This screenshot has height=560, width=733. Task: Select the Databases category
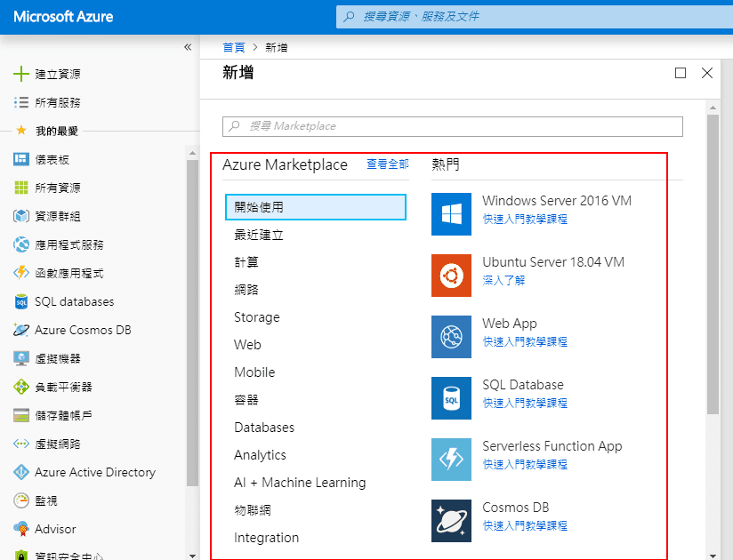(x=264, y=428)
